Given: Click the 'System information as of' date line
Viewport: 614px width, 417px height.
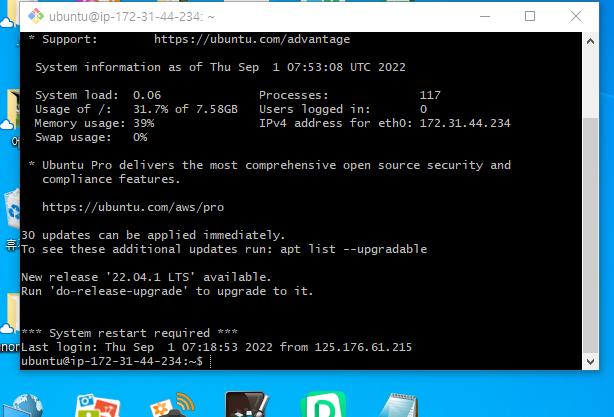Looking at the screenshot, I should (220, 67).
